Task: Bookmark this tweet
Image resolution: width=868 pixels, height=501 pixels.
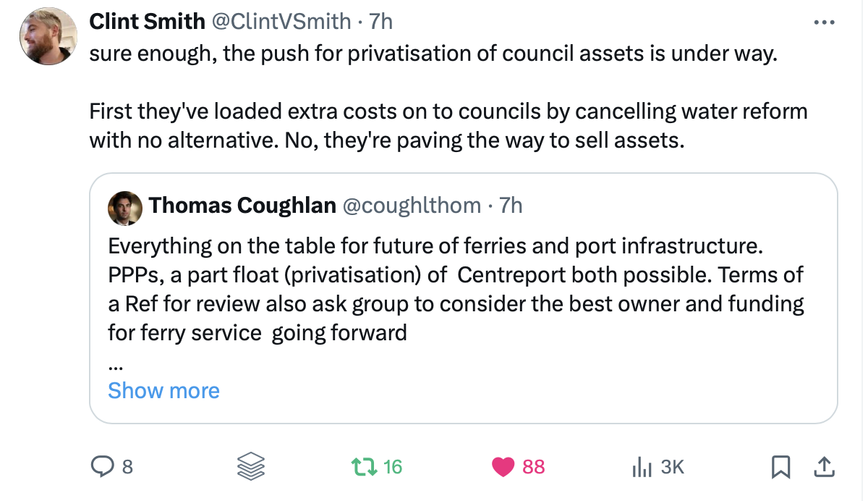Action: click(780, 468)
